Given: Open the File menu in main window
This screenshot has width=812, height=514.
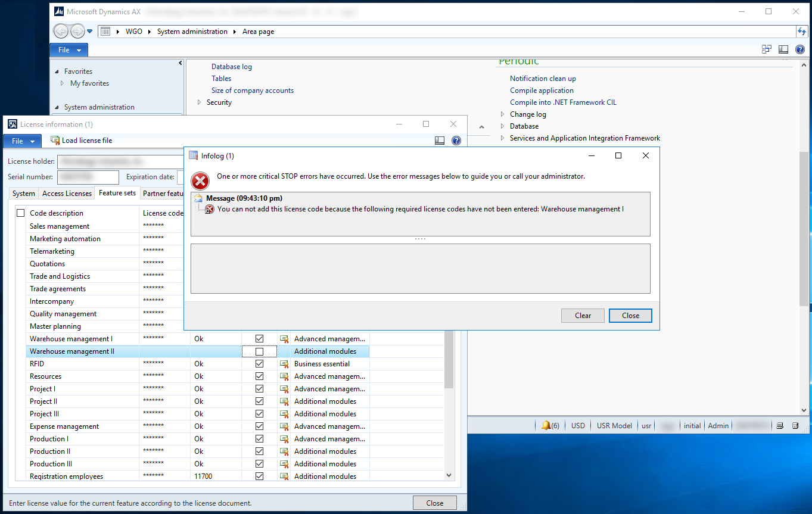Looking at the screenshot, I should [x=69, y=50].
